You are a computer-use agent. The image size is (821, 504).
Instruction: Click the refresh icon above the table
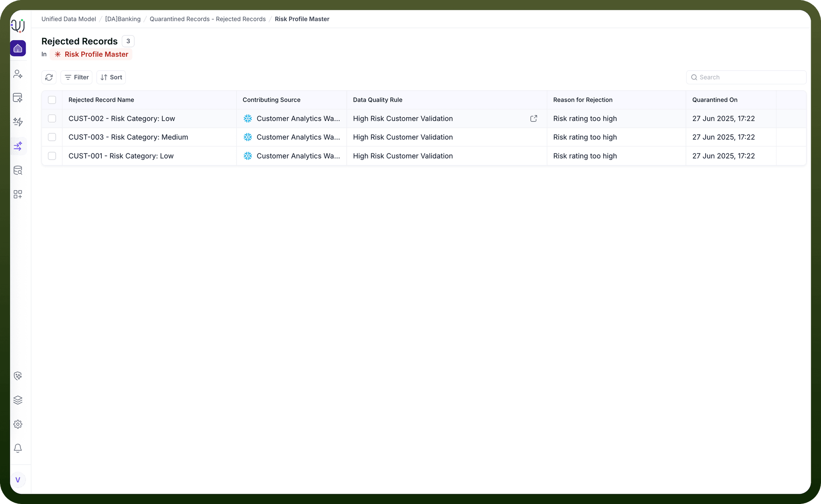point(49,77)
